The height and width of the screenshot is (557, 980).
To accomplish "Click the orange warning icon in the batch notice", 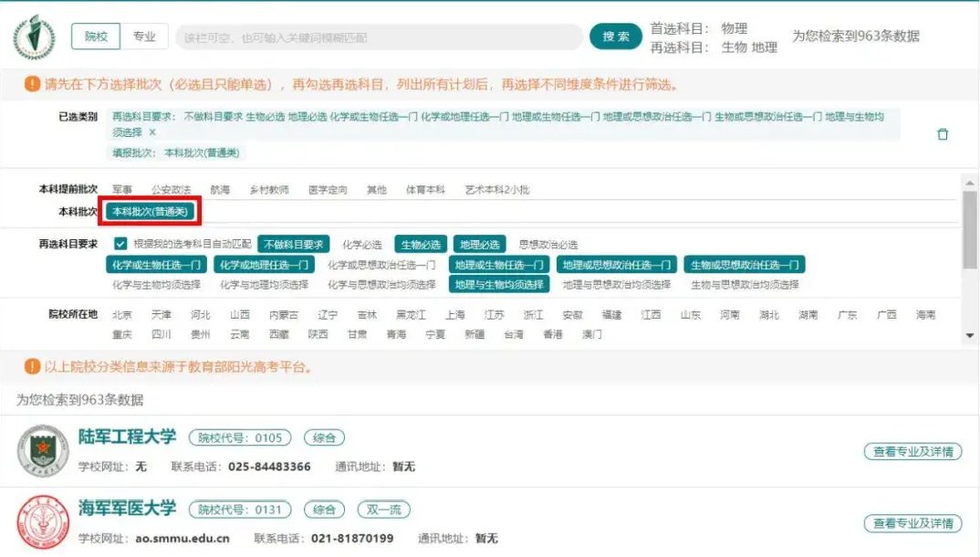I will [33, 85].
